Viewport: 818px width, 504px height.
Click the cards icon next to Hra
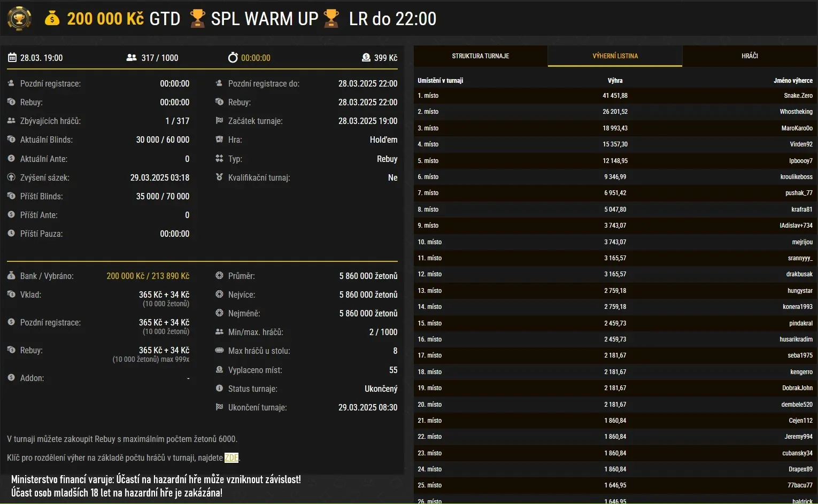[x=219, y=139]
